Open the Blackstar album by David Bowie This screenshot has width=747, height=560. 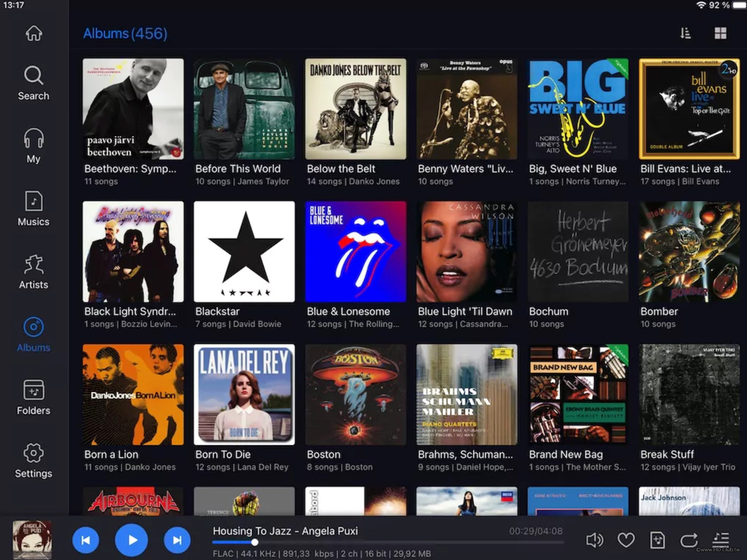tap(244, 252)
